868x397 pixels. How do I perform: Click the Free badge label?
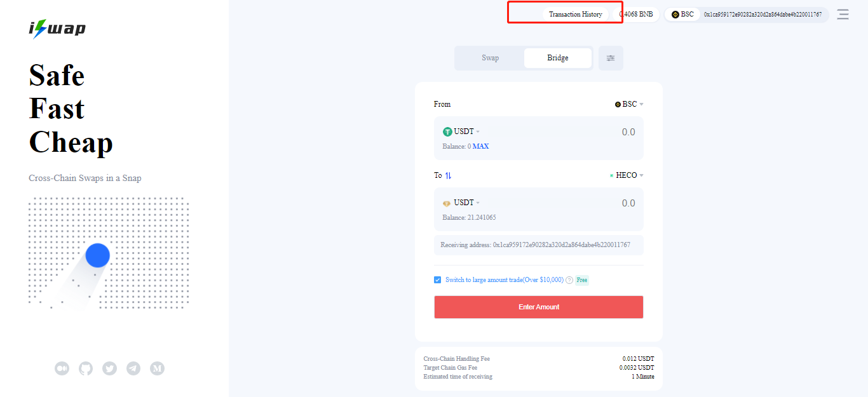582,280
